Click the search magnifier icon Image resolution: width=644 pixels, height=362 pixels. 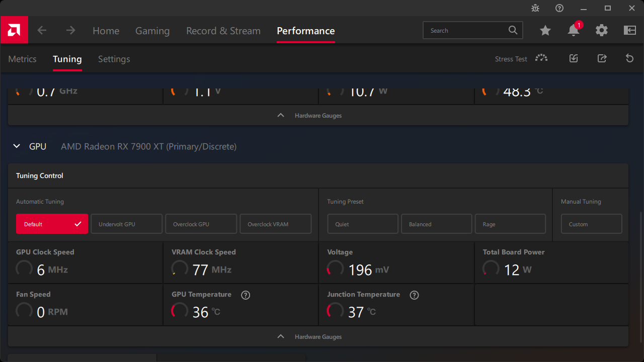click(513, 30)
